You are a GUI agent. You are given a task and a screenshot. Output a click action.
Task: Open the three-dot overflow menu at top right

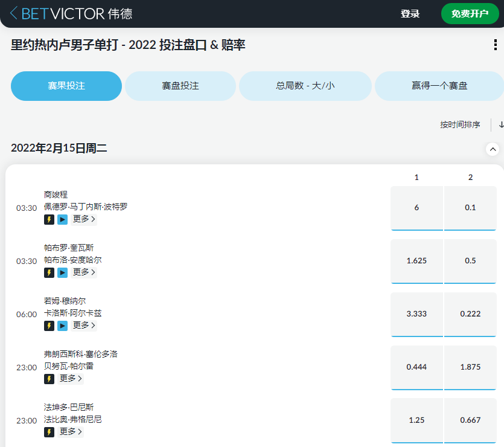coord(496,45)
